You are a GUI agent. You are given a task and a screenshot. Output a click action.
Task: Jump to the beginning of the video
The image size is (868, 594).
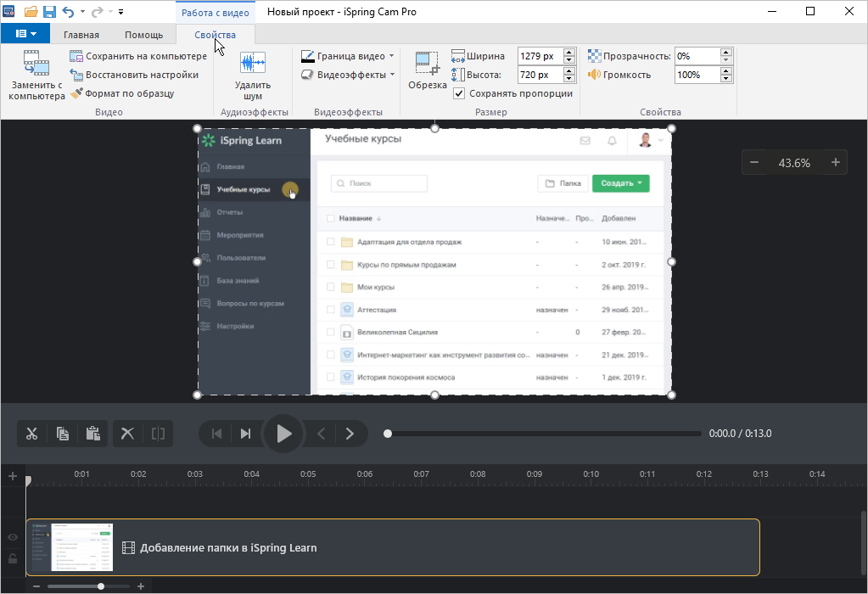pyautogui.click(x=216, y=434)
